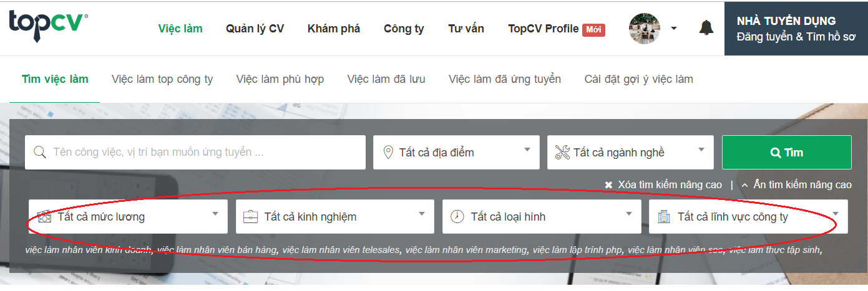The image size is (868, 291).
Task: Open the notification bell
Action: [706, 28]
